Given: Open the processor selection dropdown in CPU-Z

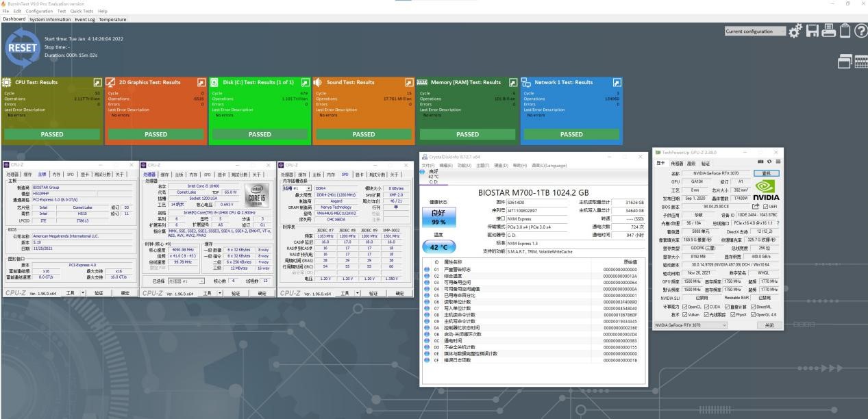Looking at the screenshot, I should click(187, 281).
